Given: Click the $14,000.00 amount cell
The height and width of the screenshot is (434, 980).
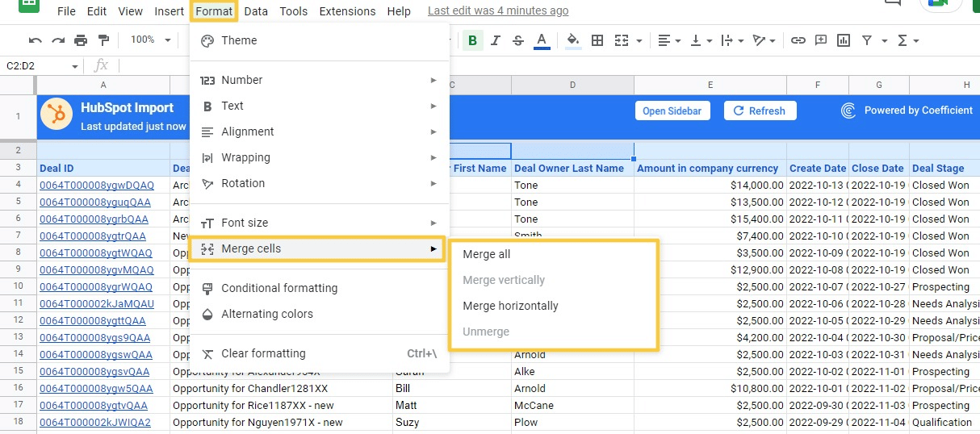Looking at the screenshot, I should click(x=710, y=185).
